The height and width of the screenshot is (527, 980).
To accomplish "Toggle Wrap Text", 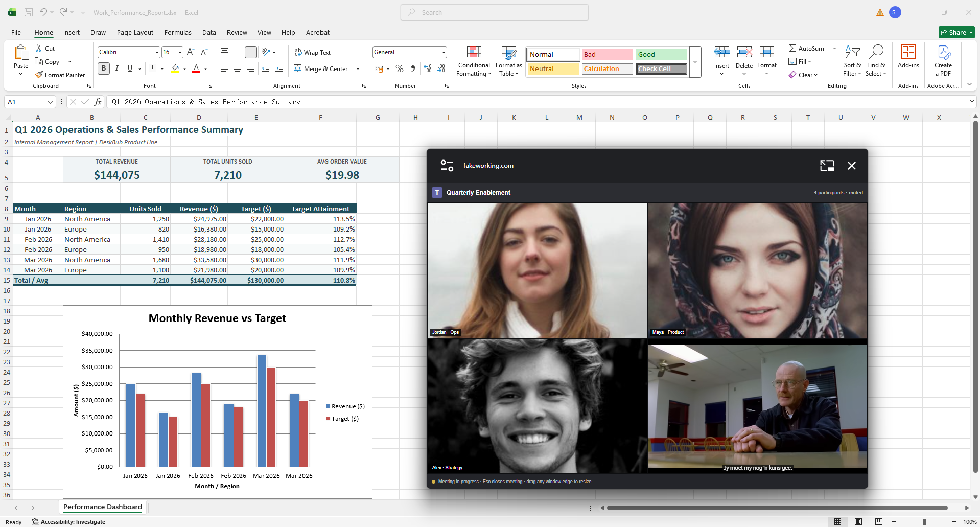I will (x=313, y=52).
